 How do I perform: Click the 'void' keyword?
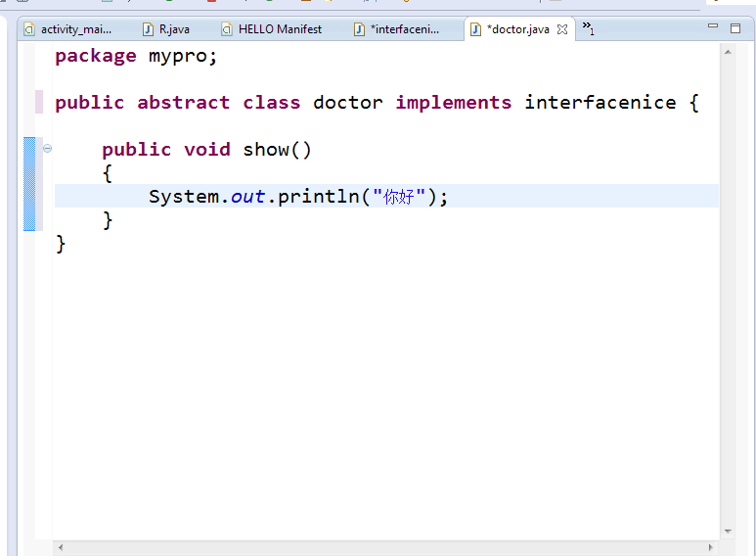[x=207, y=150]
